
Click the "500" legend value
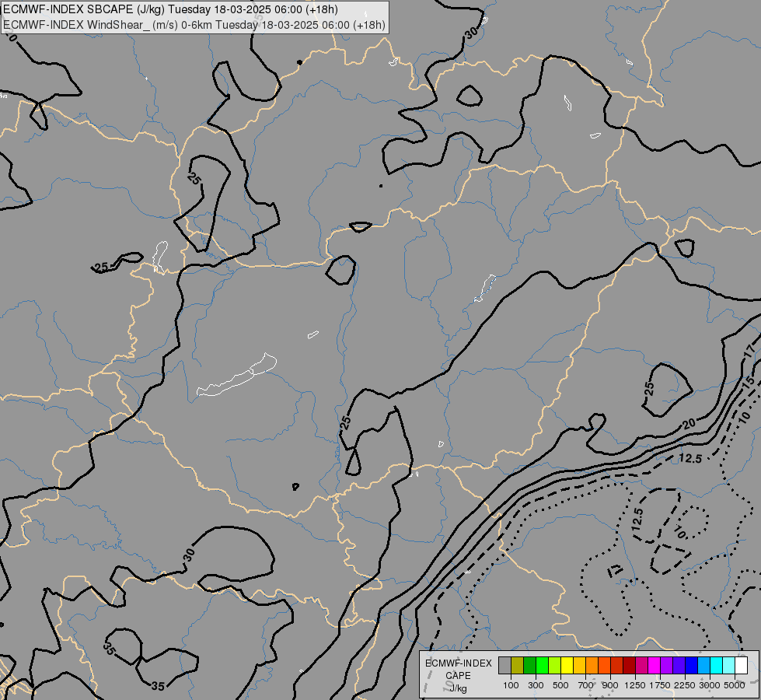tap(560, 685)
